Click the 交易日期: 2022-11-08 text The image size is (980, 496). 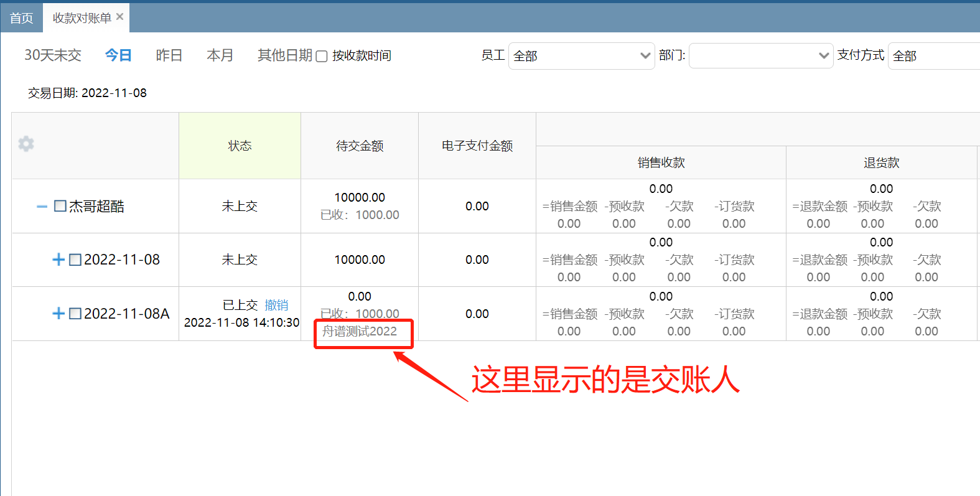[87, 93]
